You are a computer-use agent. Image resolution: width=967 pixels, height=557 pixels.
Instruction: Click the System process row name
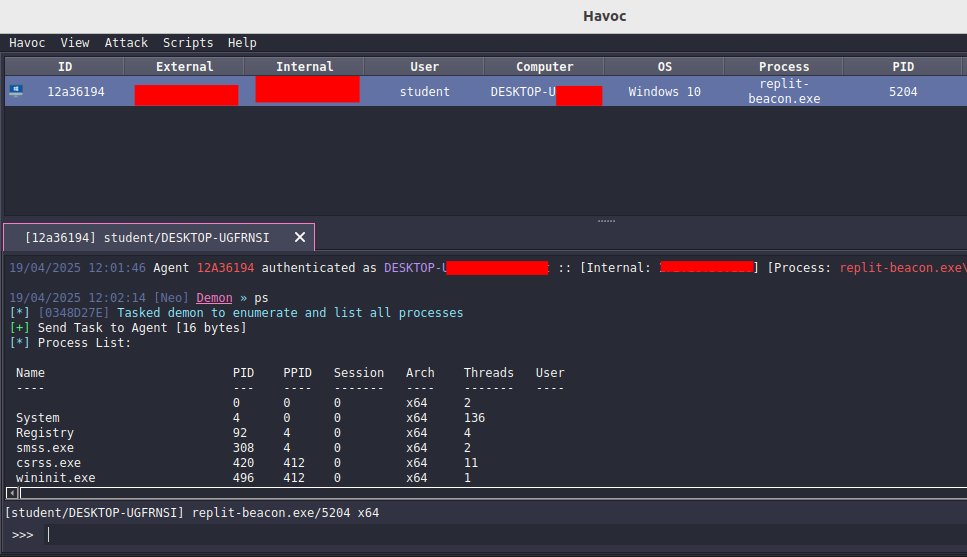(38, 418)
